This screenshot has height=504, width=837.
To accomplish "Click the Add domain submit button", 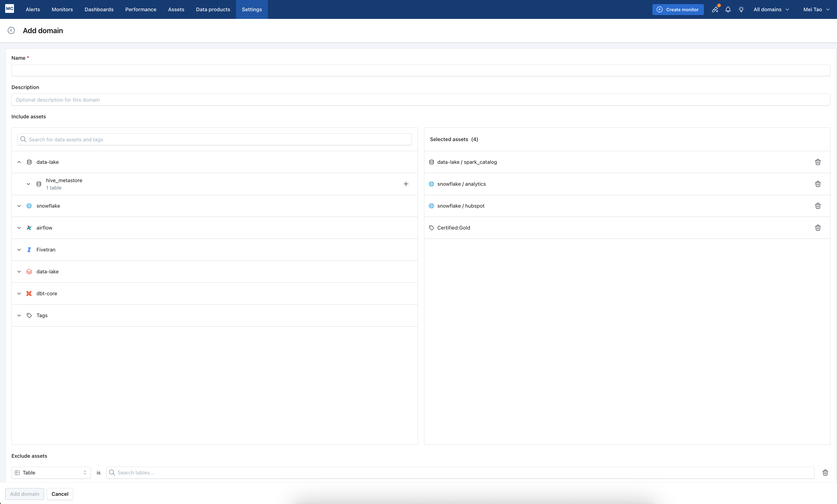I will [24, 494].
